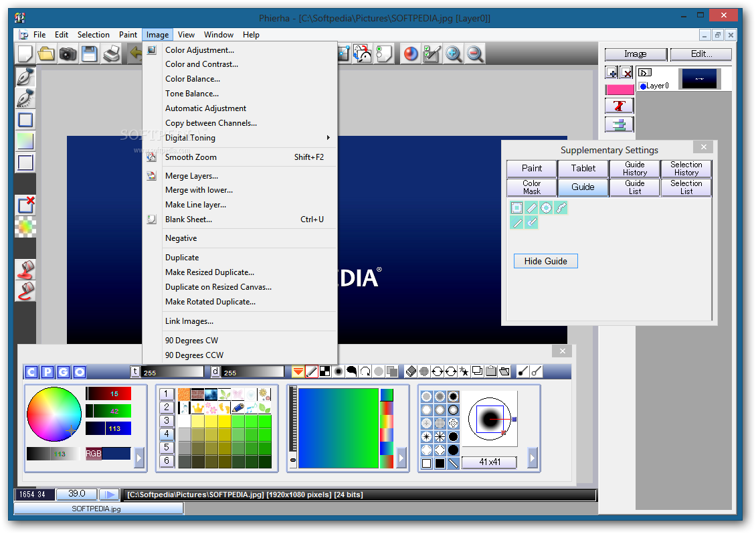
Task: Click the status bar play arrow button
Action: tap(110, 494)
